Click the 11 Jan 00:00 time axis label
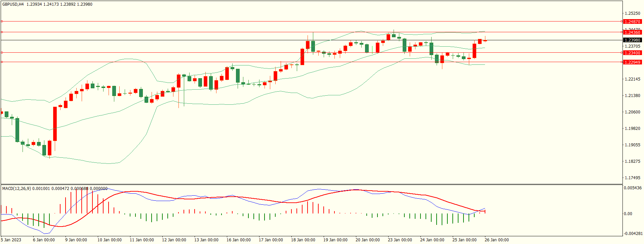 [x=142, y=240]
